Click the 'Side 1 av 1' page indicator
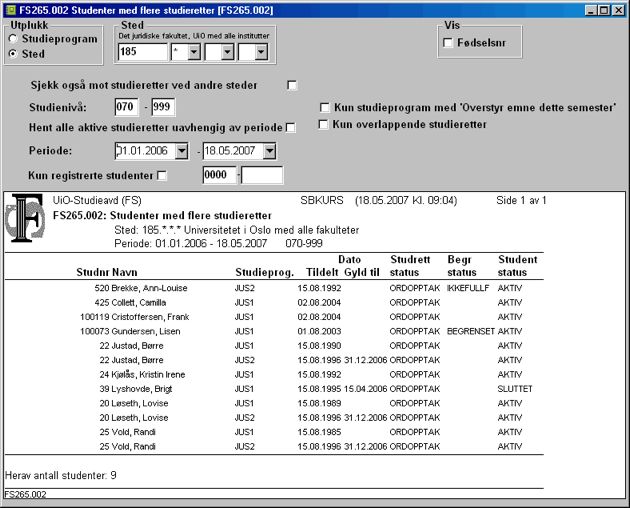This screenshot has height=508, width=630. pyautogui.click(x=521, y=200)
